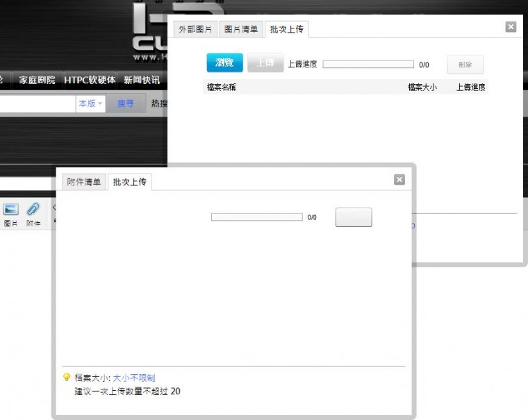Viewport: 528px width, 420px height.
Task: Click the 大小不限制 link
Action: (133, 378)
